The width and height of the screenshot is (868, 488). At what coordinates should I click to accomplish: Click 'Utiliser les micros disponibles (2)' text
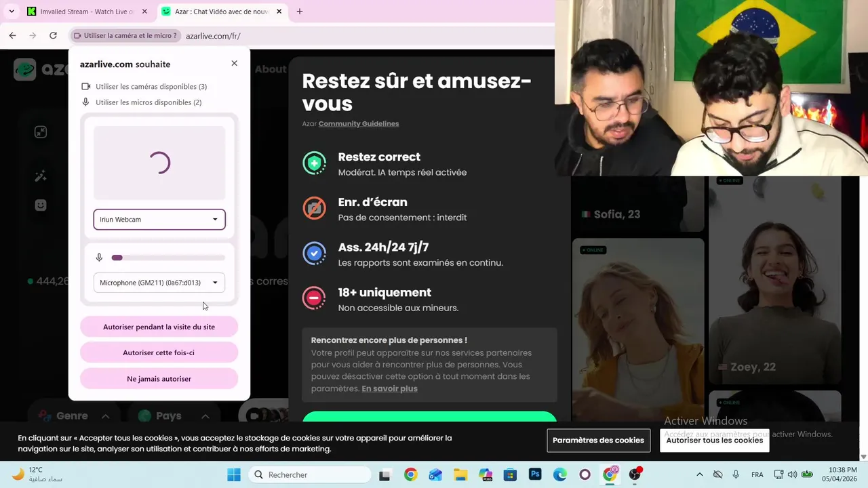coord(149,102)
